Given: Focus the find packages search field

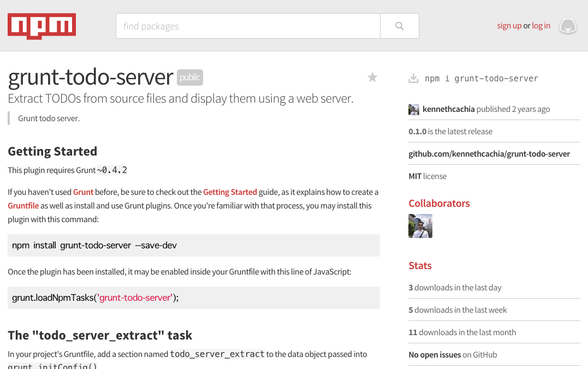Looking at the screenshot, I should [x=248, y=26].
